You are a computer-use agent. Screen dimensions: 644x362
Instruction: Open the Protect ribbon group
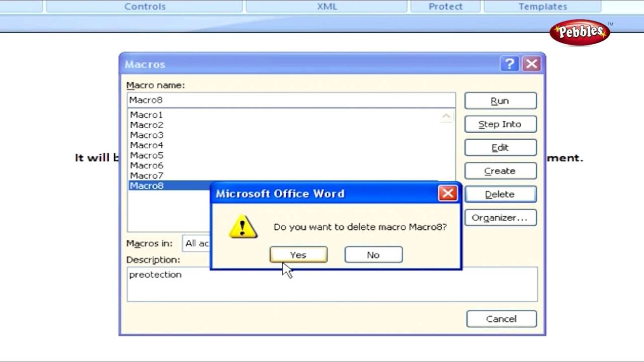click(x=445, y=7)
